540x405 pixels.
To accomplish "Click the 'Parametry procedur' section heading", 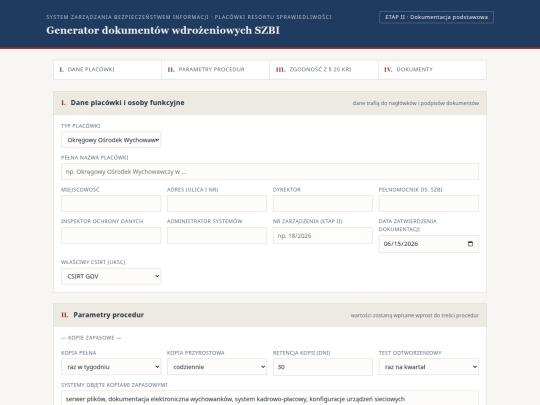I will (x=108, y=315).
